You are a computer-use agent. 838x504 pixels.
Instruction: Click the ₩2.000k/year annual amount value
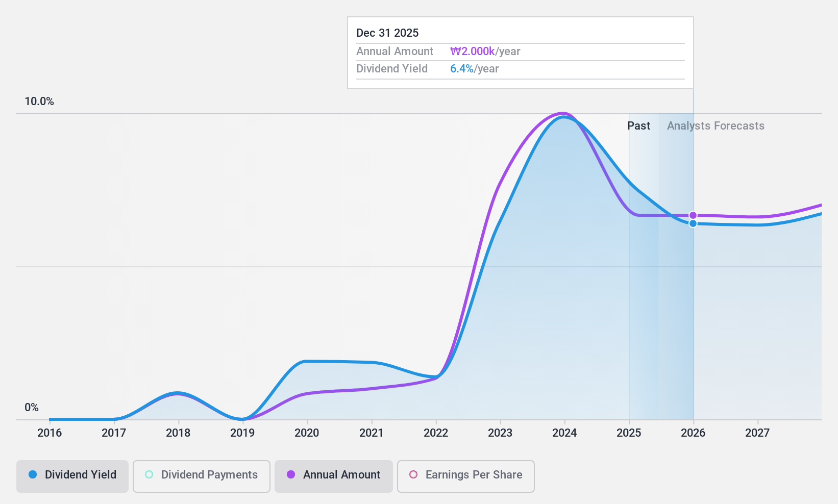coord(485,52)
